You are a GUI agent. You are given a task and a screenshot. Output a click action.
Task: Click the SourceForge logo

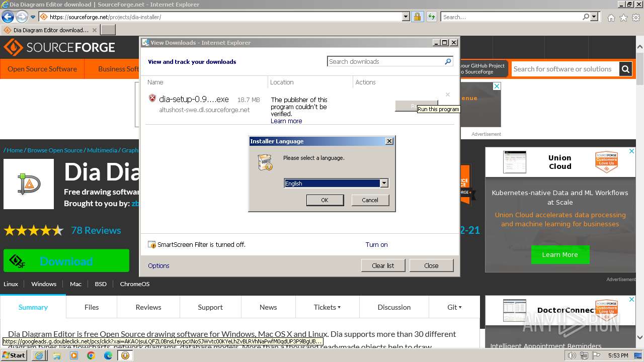click(59, 48)
